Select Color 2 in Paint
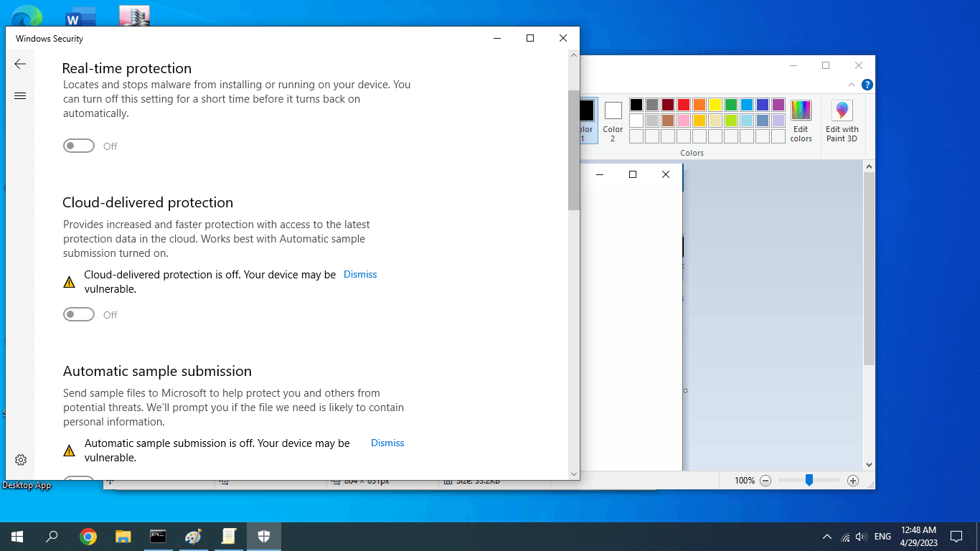Screen dimensions: 980x551 click(613, 121)
